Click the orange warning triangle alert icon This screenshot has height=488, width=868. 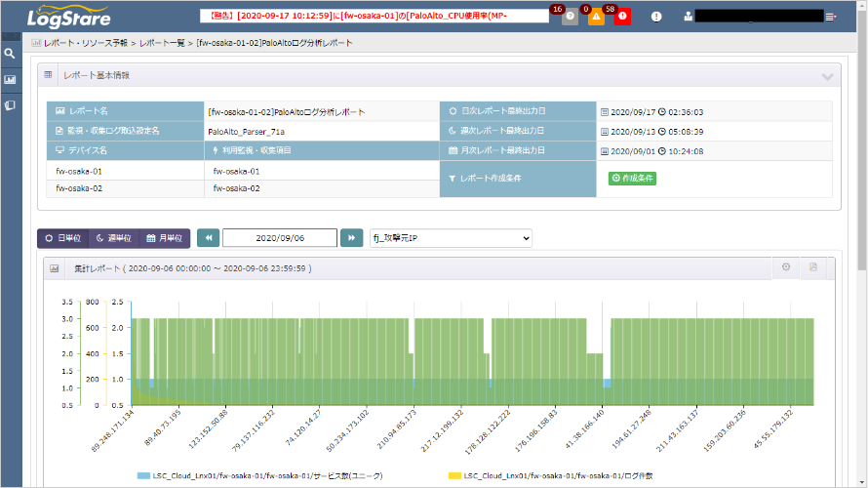pos(596,17)
